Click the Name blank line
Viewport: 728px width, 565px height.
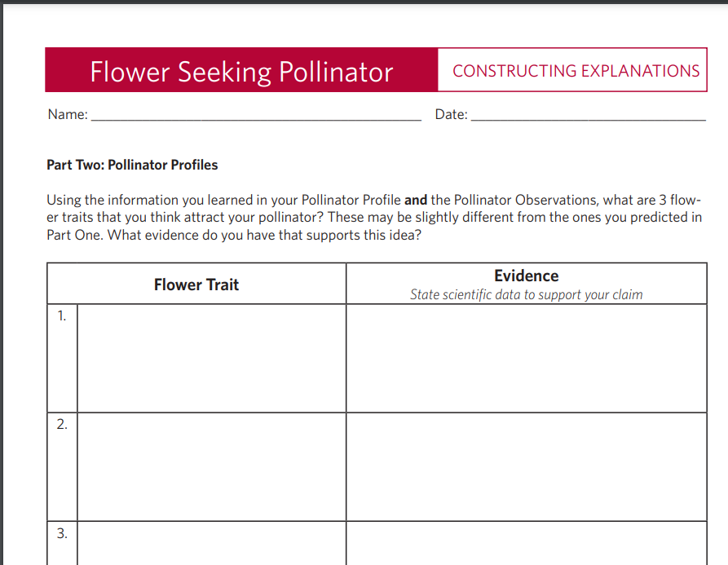[x=256, y=115]
